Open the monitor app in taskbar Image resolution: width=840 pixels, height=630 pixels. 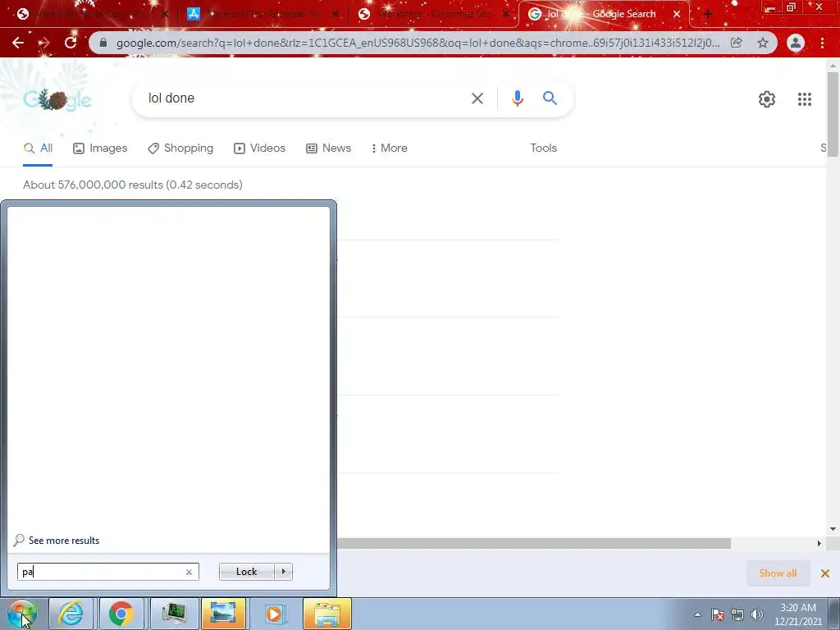(174, 614)
